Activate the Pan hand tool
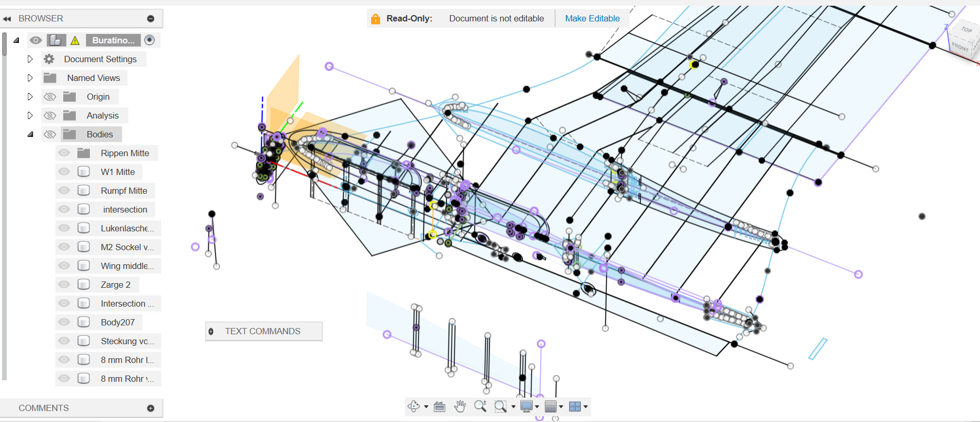The width and height of the screenshot is (980, 422). click(x=460, y=406)
